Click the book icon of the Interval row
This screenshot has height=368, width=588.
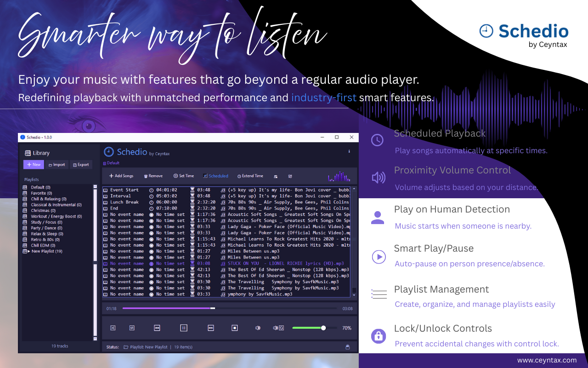pyautogui.click(x=105, y=196)
